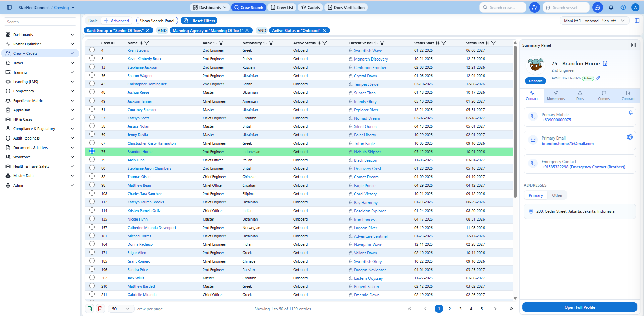This screenshot has height=318, width=644.
Task: Open crew link Christopher Dominguez
Action: click(x=147, y=84)
